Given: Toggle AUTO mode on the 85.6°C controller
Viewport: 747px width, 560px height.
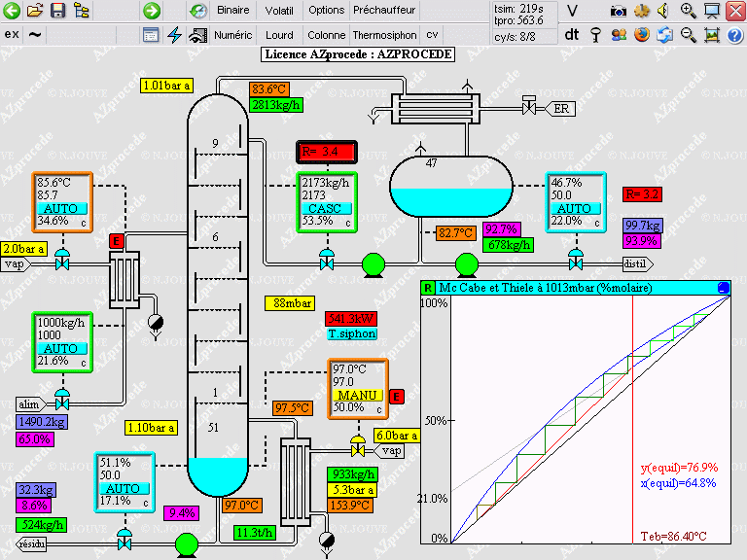Looking at the screenshot, I should pyautogui.click(x=62, y=209).
